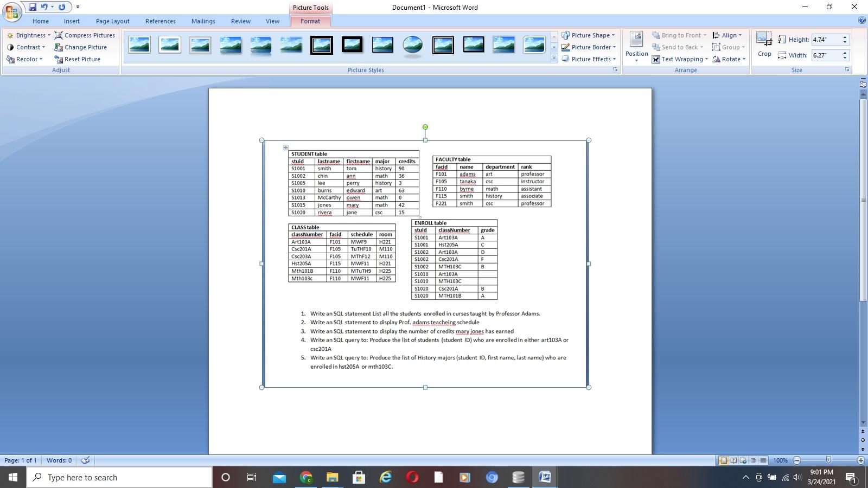Viewport: 868px width, 488px height.
Task: Open the Brightness adjustment menu
Action: coord(31,35)
